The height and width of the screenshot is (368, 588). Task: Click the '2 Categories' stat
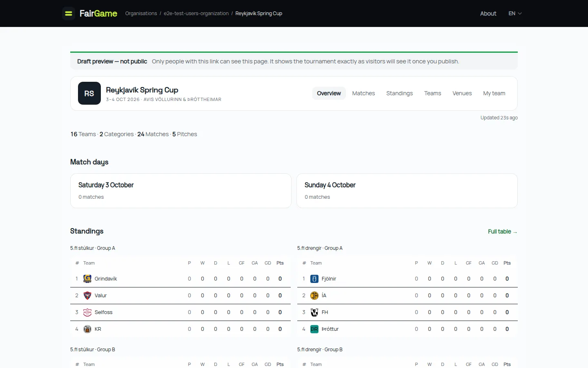point(116,134)
